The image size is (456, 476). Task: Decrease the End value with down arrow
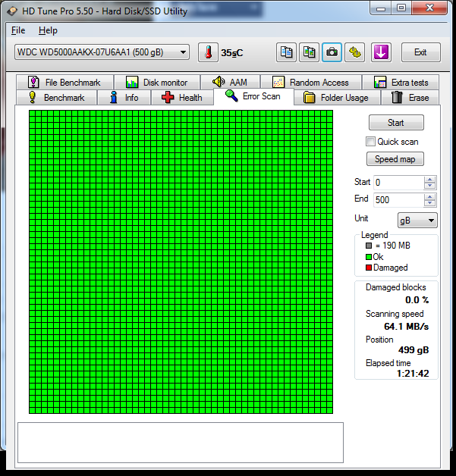pyautogui.click(x=429, y=203)
